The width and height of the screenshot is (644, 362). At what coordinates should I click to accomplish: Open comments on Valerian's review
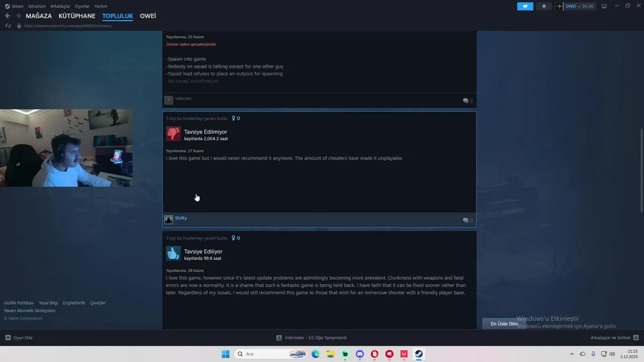[x=468, y=101]
